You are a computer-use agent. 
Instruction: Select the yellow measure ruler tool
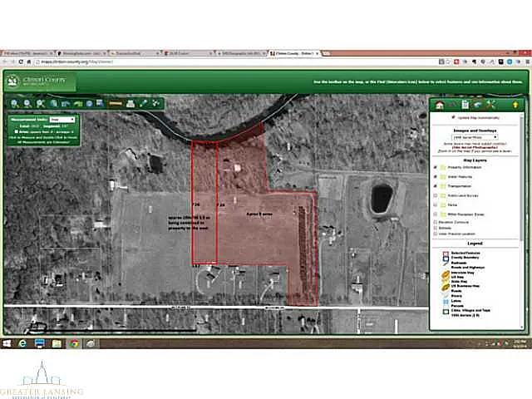click(x=116, y=103)
